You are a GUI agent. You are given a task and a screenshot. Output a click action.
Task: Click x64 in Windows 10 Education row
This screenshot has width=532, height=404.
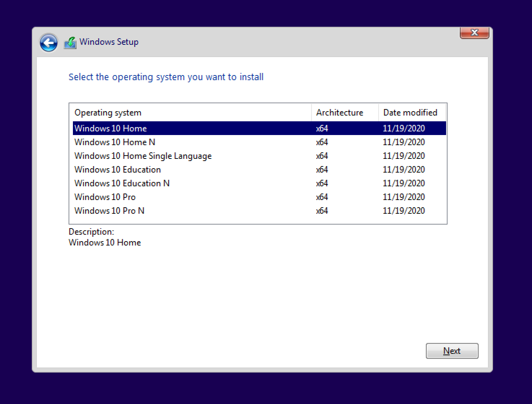tap(322, 170)
